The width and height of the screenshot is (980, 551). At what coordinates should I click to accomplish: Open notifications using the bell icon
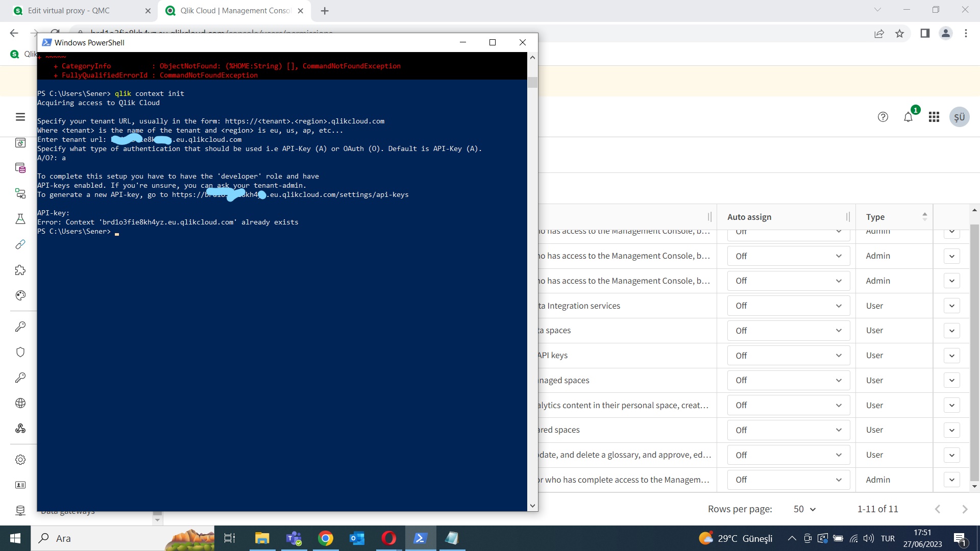[908, 117]
